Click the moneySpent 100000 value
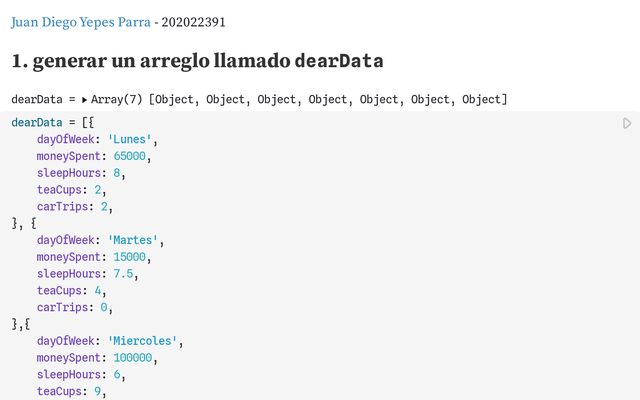Screen dimensions: 640x400 [x=133, y=358]
